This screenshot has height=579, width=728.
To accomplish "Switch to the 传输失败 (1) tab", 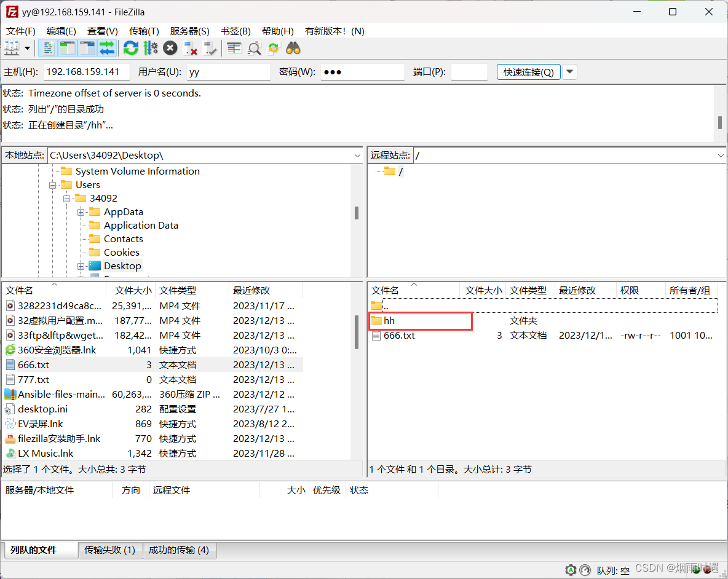I will point(109,549).
